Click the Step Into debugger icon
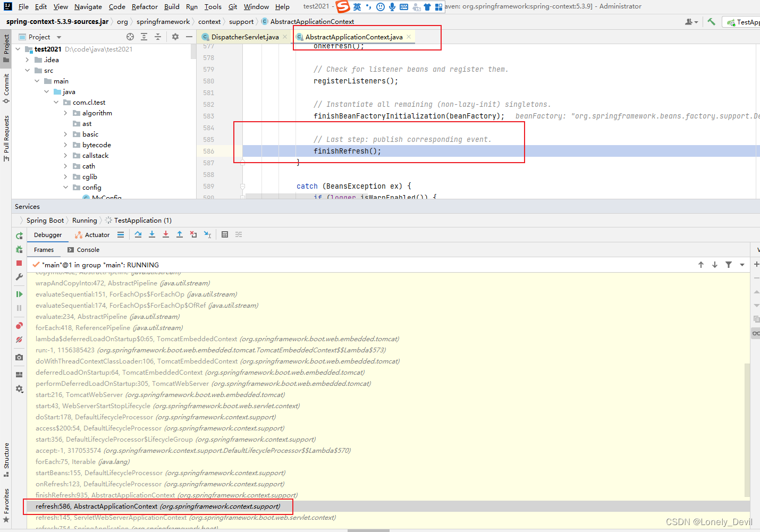Viewport: 760px width, 532px height. 152,234
